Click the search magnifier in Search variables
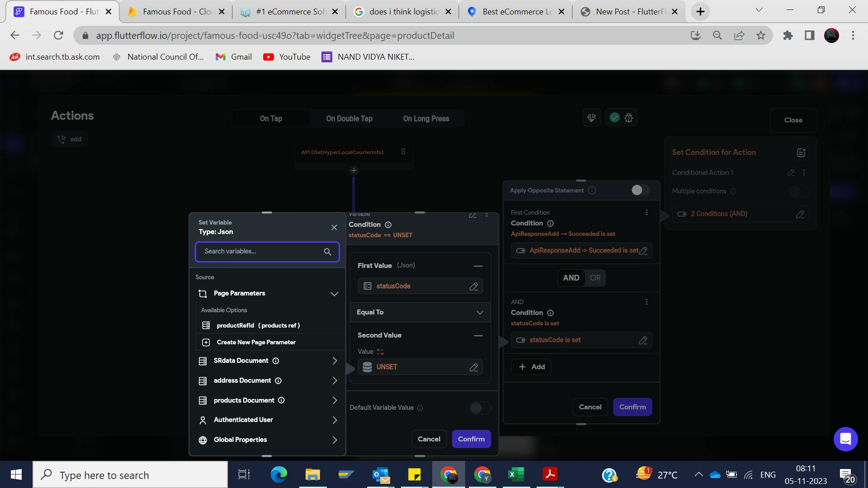868x488 pixels. coord(327,252)
